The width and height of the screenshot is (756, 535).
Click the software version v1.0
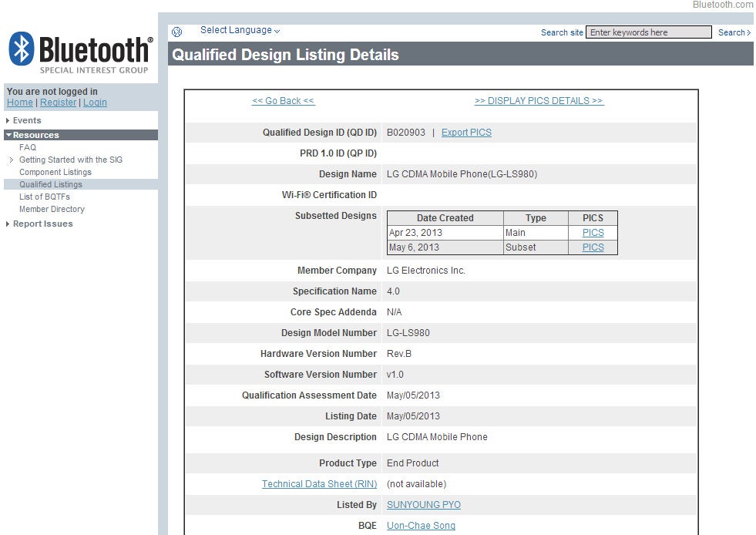395,375
